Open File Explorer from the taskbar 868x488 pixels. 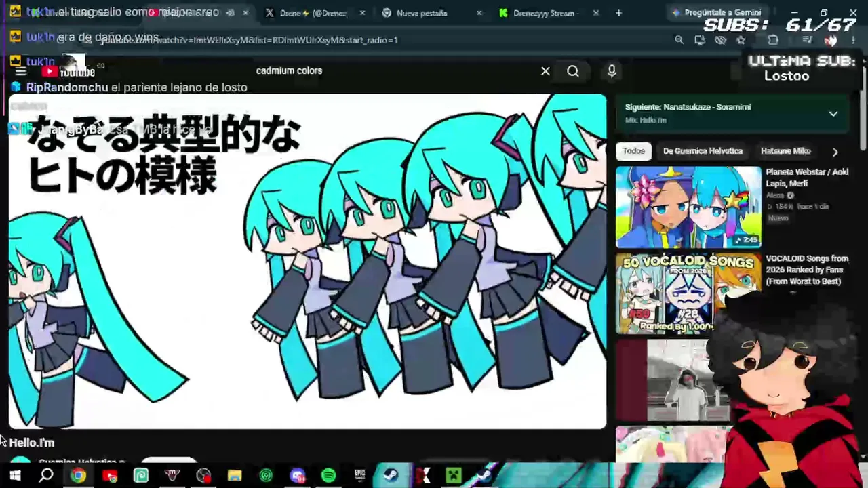pyautogui.click(x=235, y=476)
